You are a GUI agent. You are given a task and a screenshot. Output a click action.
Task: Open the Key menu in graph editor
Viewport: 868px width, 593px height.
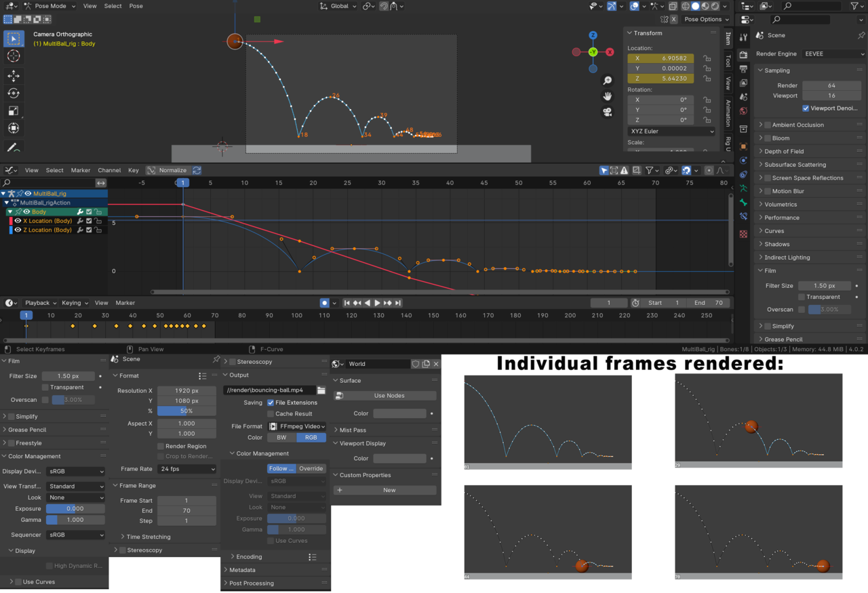click(134, 170)
